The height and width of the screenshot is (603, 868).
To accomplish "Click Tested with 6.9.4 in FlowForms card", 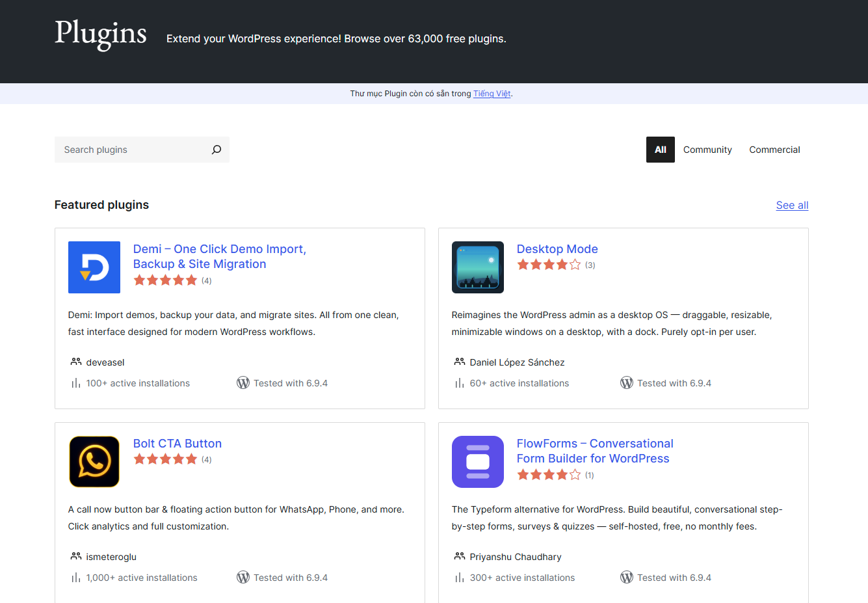I will 674,578.
